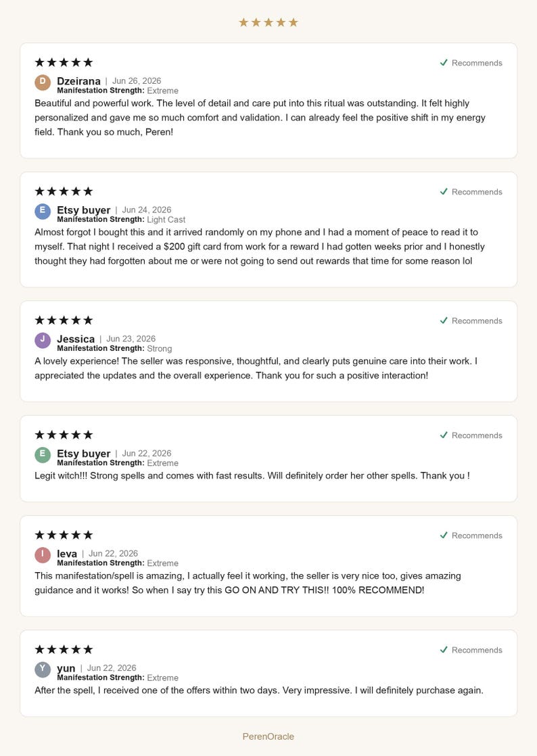
Task: Click the Jun 24, 2026 review date
Action: 147,210
